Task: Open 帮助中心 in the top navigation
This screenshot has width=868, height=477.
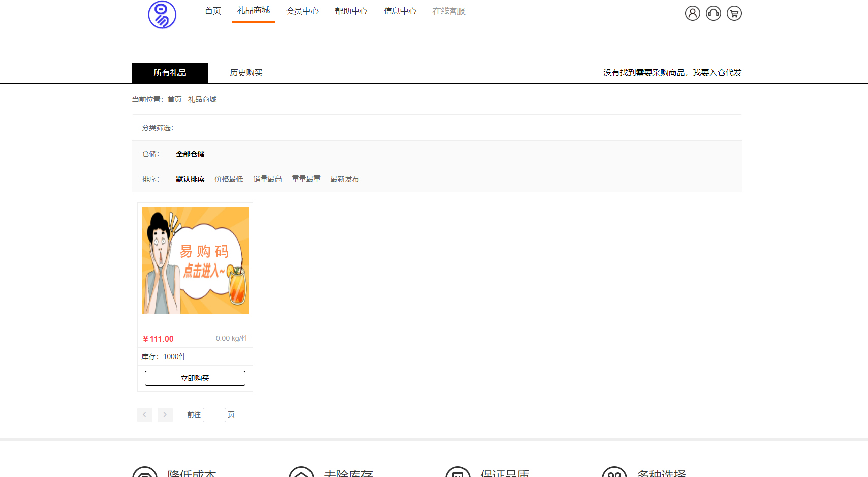Action: pos(351,11)
